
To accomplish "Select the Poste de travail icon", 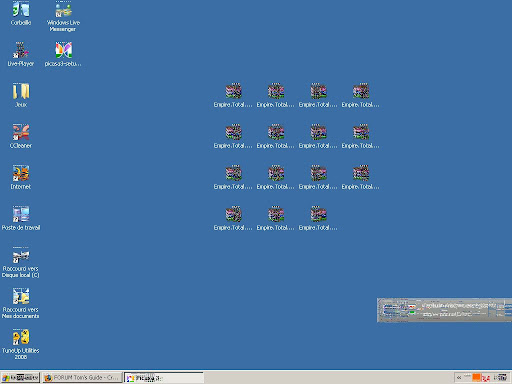I will point(21,218).
